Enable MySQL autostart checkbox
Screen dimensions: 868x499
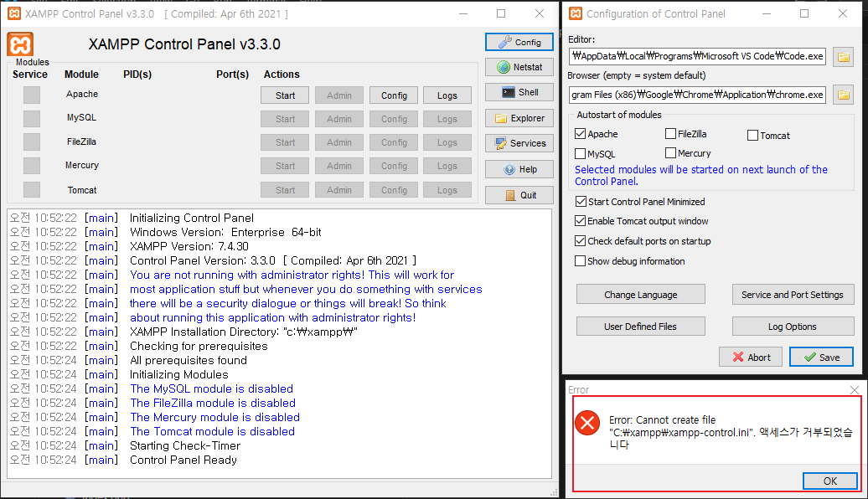pos(580,153)
